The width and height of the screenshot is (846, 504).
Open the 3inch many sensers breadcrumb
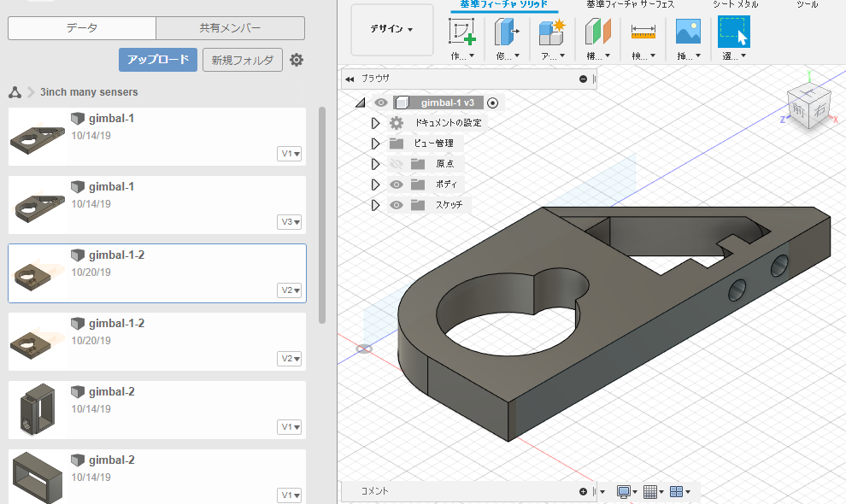pos(89,92)
